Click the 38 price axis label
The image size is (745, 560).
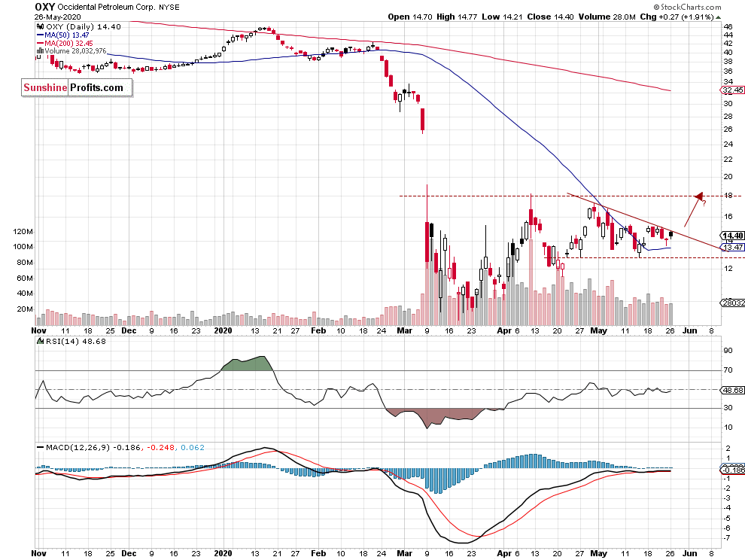tap(728, 61)
